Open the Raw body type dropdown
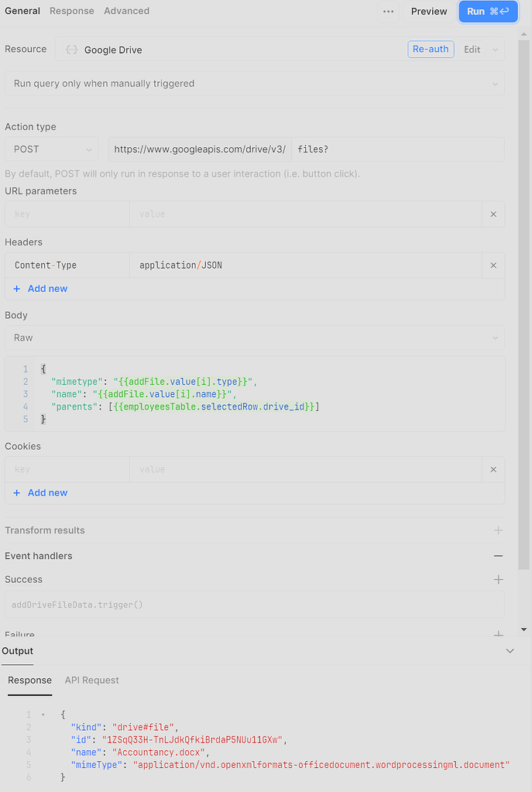The height and width of the screenshot is (792, 532). (x=254, y=338)
